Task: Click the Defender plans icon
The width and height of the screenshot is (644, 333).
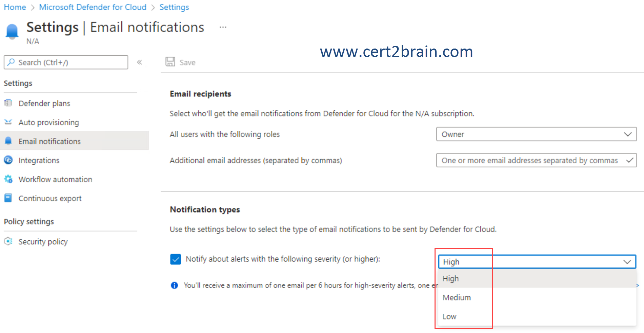Action: [x=8, y=103]
